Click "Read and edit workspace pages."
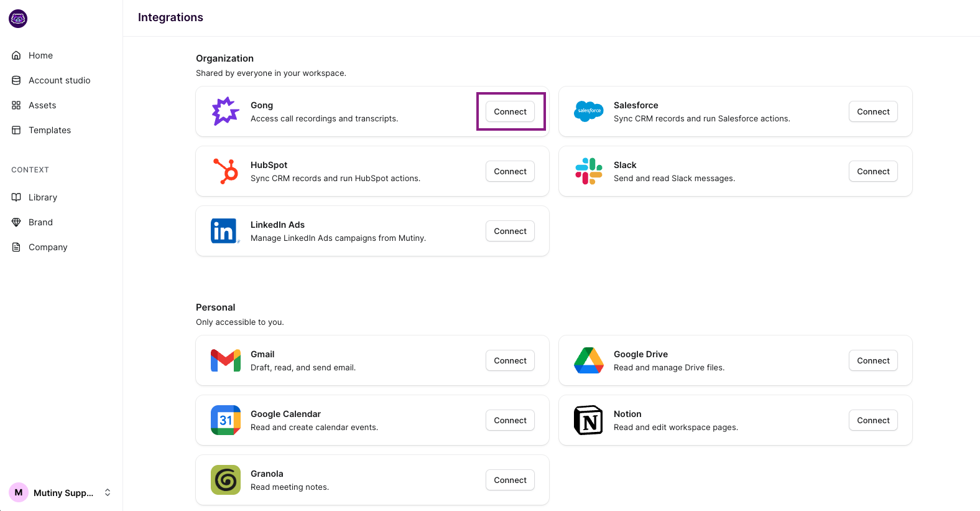The width and height of the screenshot is (980, 511). pos(676,428)
